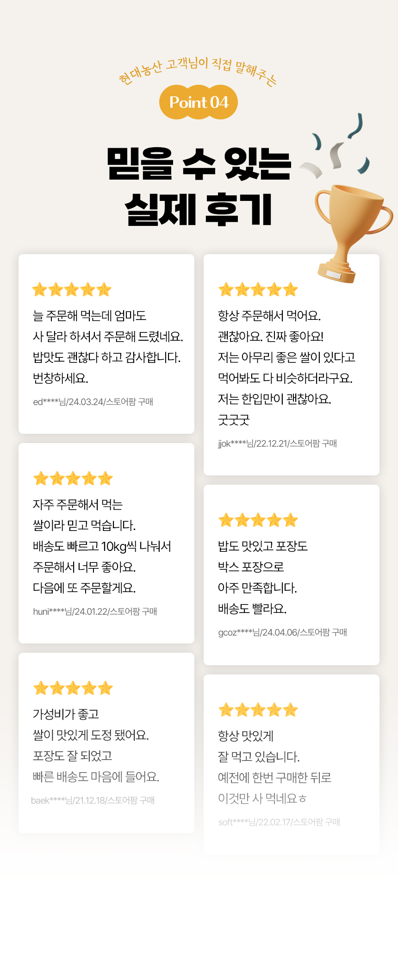Click the stars on soft**** review
This screenshot has height=980, width=398.
[258, 710]
